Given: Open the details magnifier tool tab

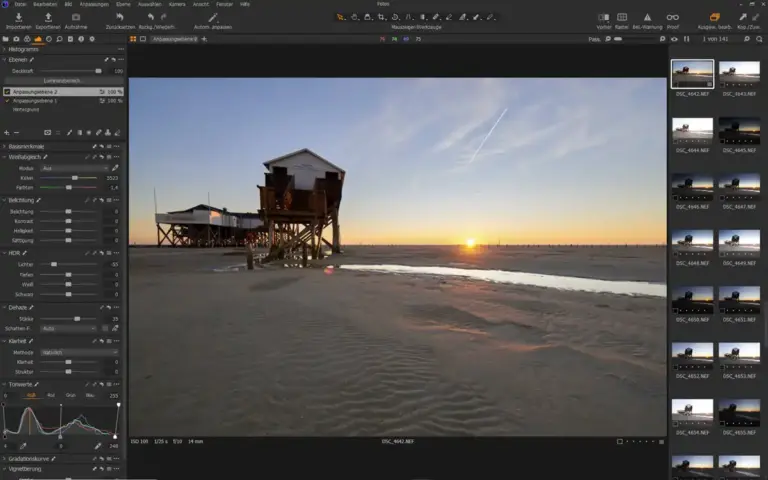Looking at the screenshot, I should coord(59,39).
